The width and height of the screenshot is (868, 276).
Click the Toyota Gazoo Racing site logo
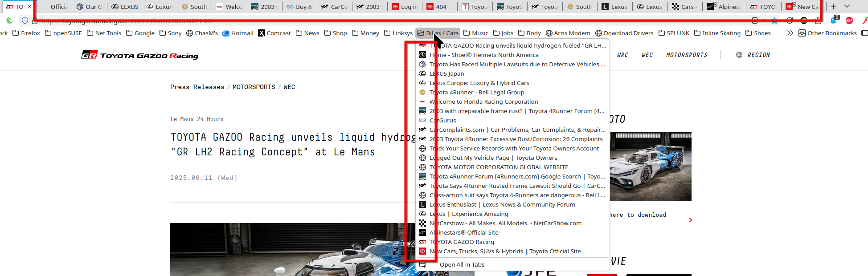coord(139,55)
